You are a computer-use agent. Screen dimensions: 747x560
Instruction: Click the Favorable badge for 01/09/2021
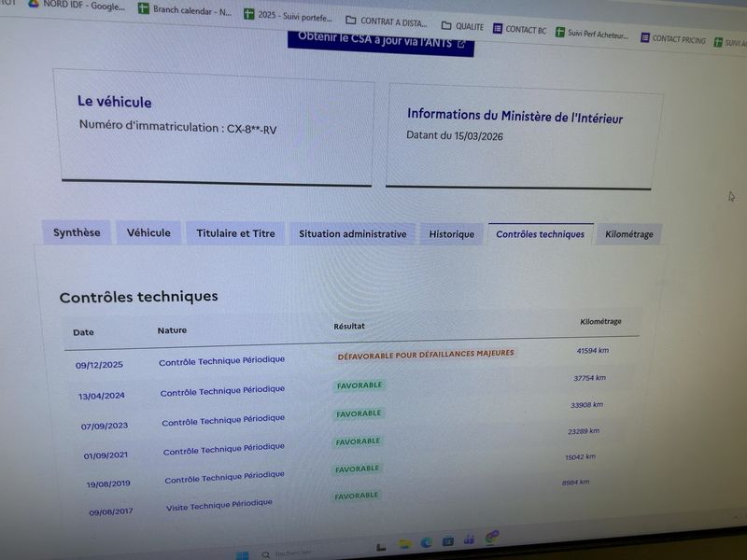[x=358, y=441]
